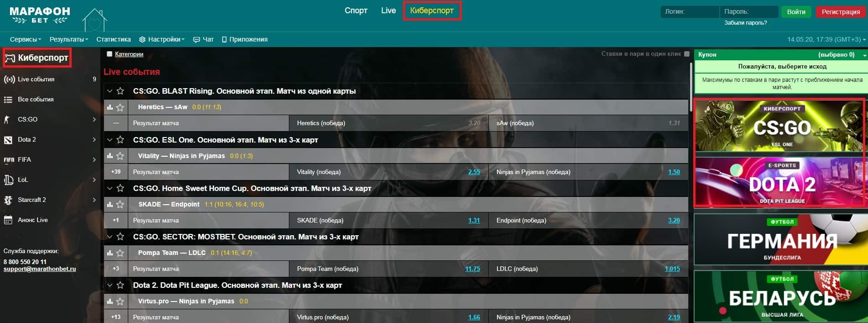This screenshot has height=323, width=868.
Task: Bet on Vitality win at 2.55
Action: point(474,172)
